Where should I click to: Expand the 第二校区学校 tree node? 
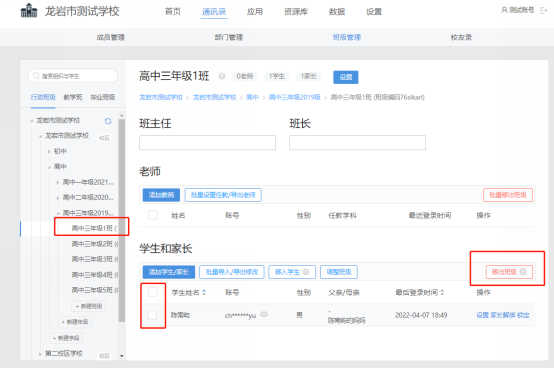pyautogui.click(x=40, y=354)
